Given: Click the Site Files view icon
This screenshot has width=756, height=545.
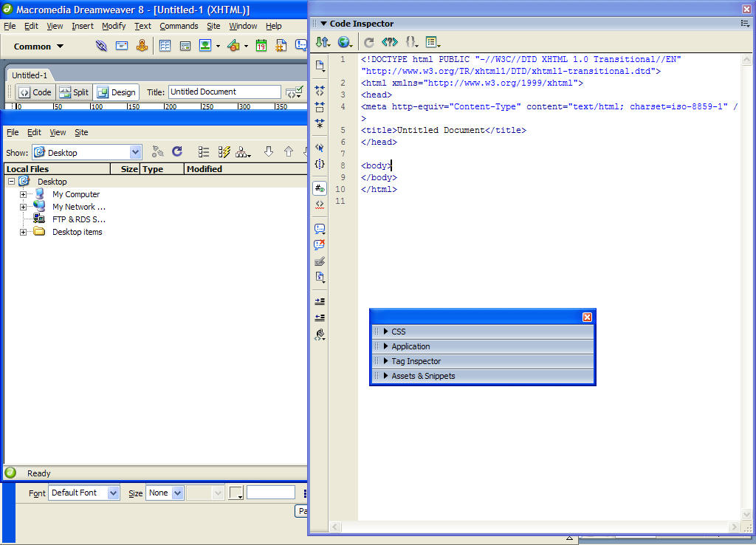Looking at the screenshot, I should (204, 152).
